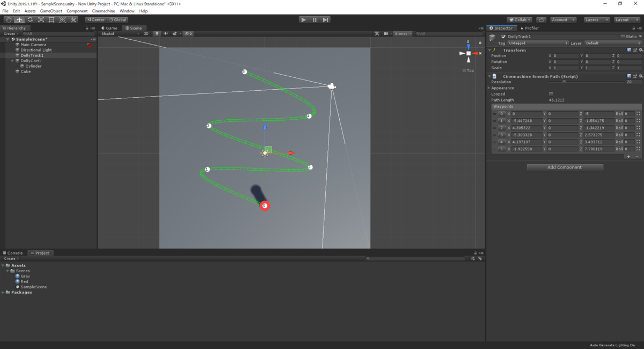Select the combined Transform tool
644x349 pixels.
point(62,20)
